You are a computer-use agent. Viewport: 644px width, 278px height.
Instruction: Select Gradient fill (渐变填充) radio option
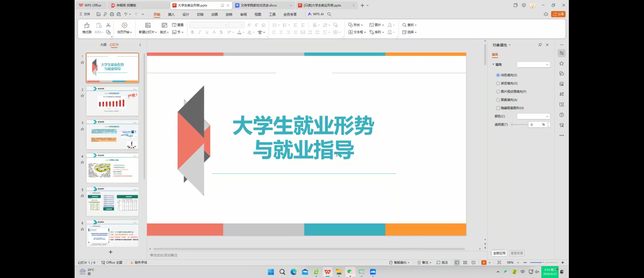[498, 83]
